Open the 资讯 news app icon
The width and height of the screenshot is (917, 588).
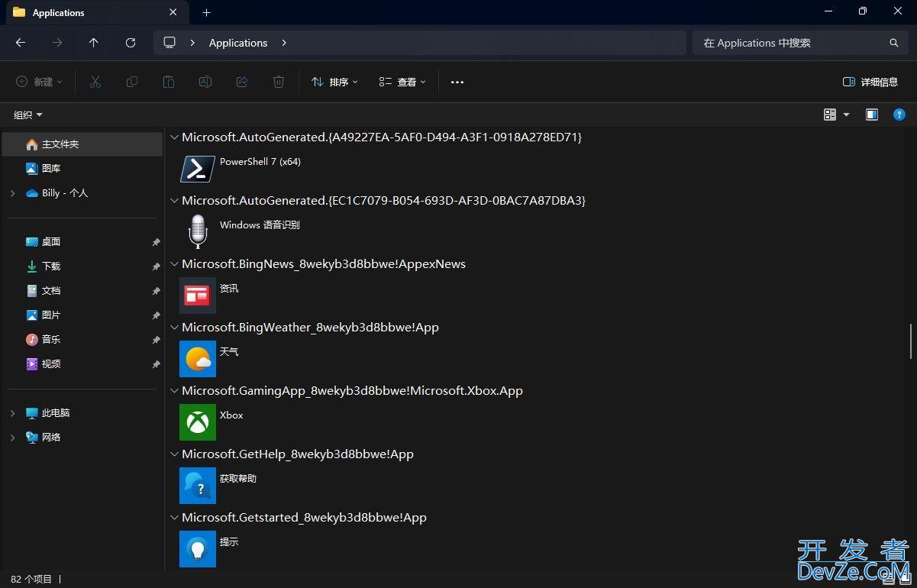click(x=197, y=295)
